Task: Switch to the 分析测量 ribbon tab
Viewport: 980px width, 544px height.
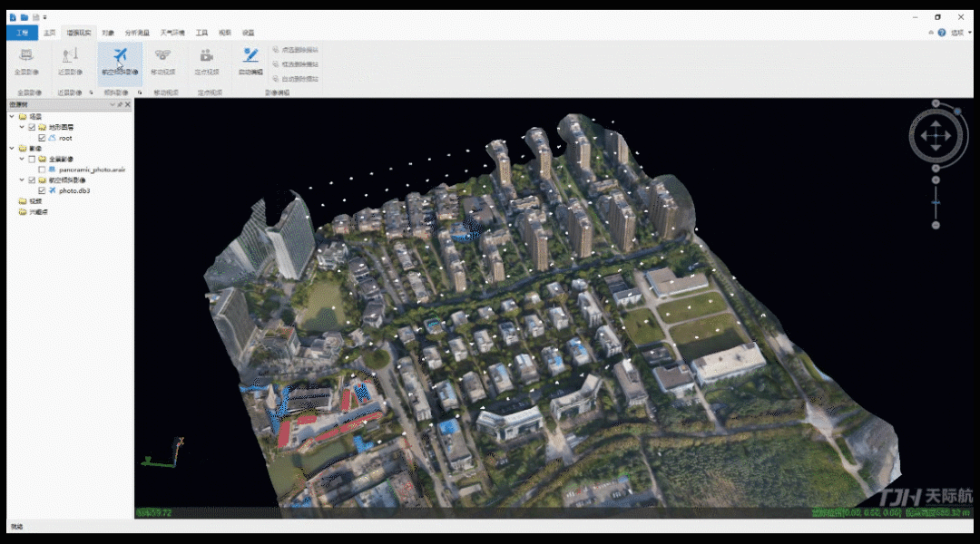Action: (x=138, y=33)
